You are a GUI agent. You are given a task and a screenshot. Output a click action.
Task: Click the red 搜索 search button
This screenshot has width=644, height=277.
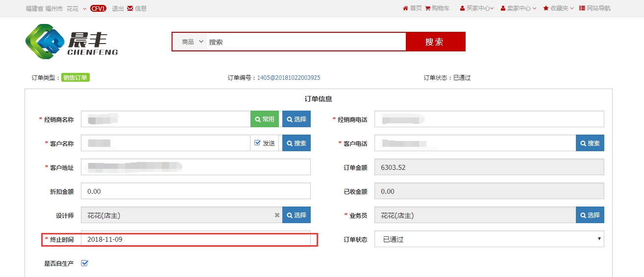(435, 42)
